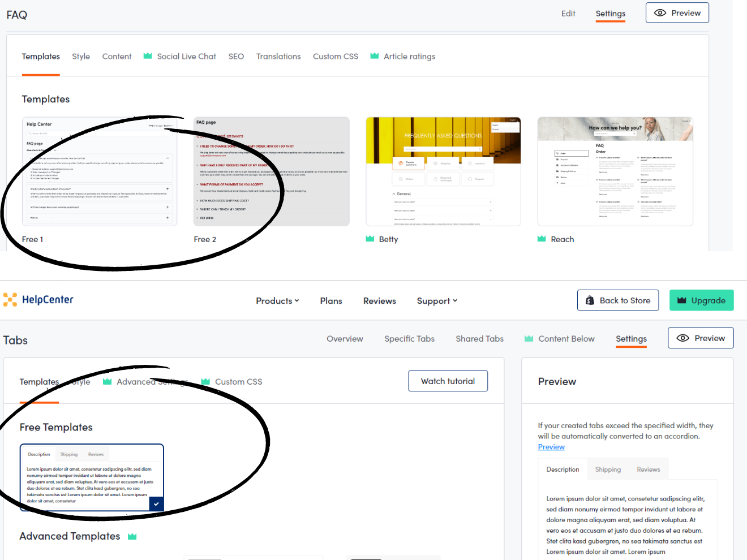Open the Templates tab in Tabs settings

(x=39, y=382)
